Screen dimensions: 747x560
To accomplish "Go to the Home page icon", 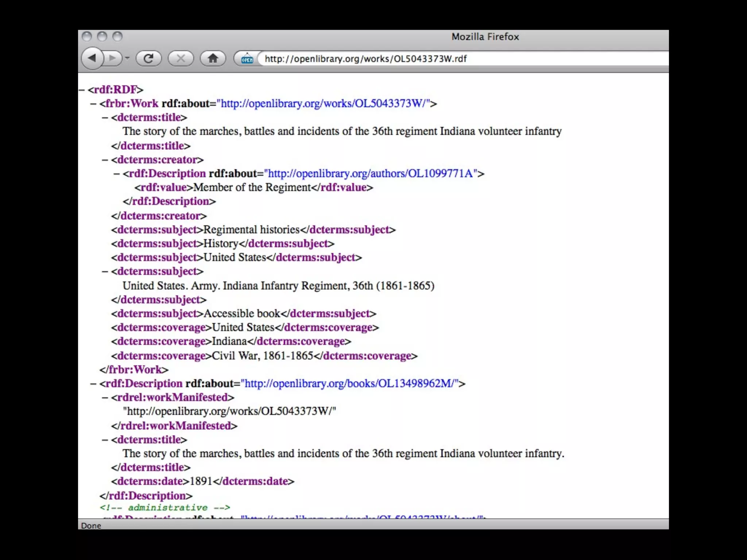I will pyautogui.click(x=213, y=58).
